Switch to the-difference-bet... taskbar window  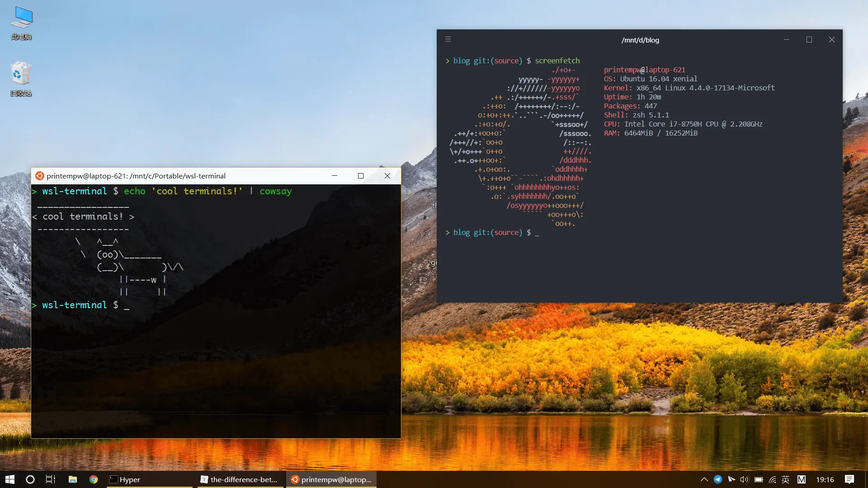tap(240, 479)
